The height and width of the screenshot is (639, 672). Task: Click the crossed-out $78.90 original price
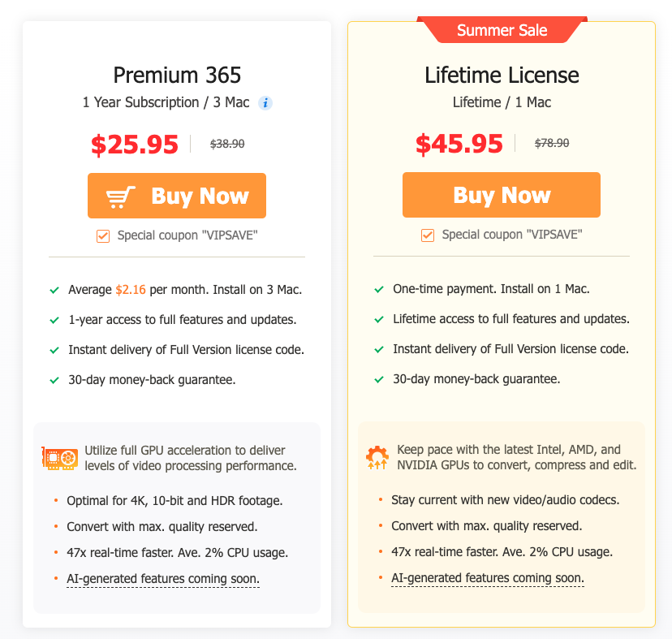(x=552, y=144)
